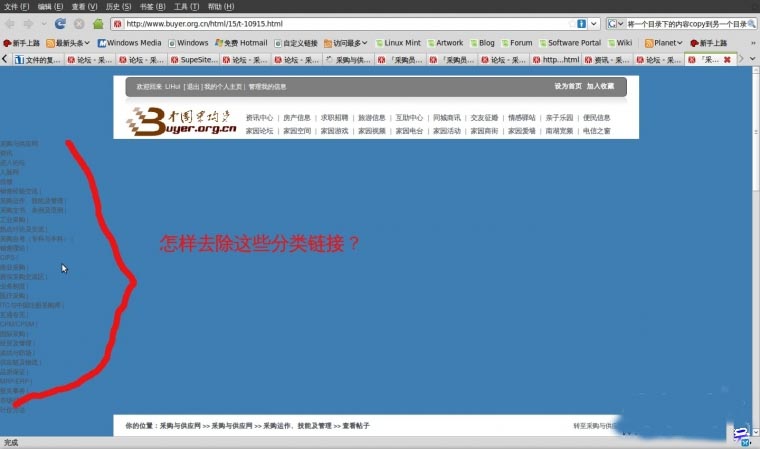Viewport: 760px width, 449px height.
Task: Reload the page with the blue refresh icon
Action: [60, 24]
